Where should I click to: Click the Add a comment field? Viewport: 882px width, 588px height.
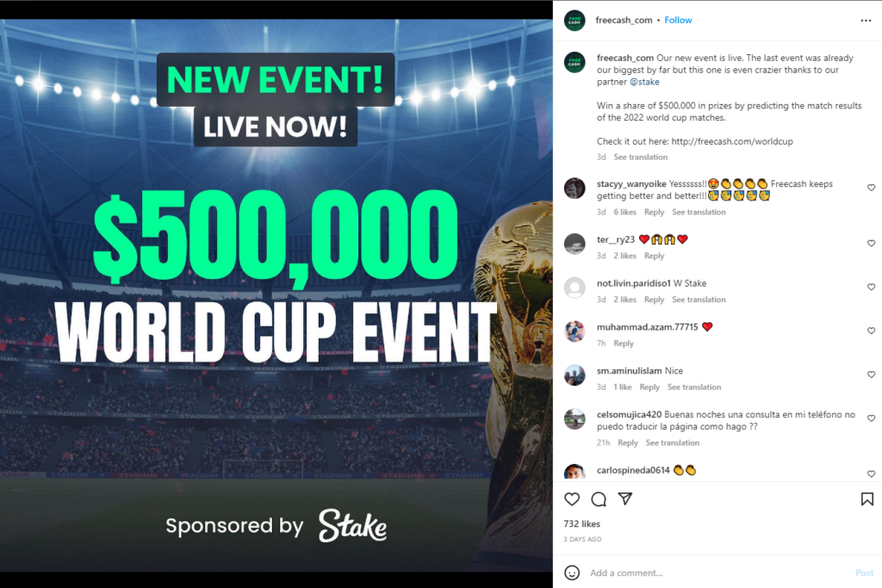(x=717, y=573)
